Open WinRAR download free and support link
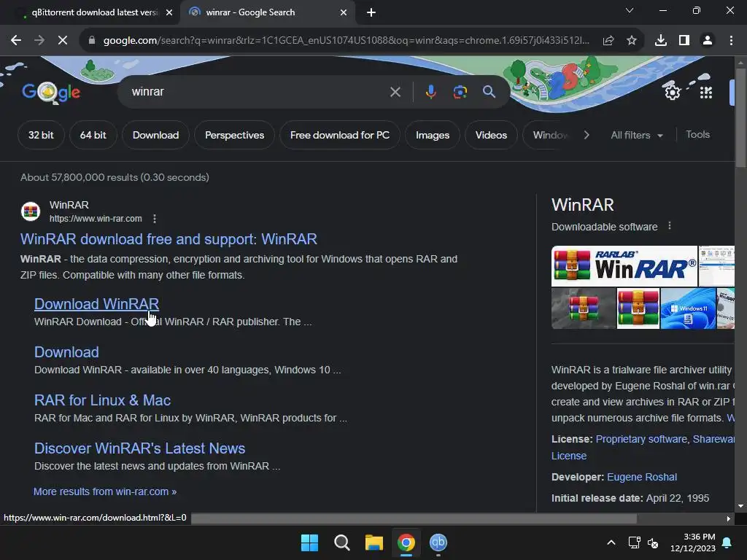The image size is (747, 560). pos(169,239)
